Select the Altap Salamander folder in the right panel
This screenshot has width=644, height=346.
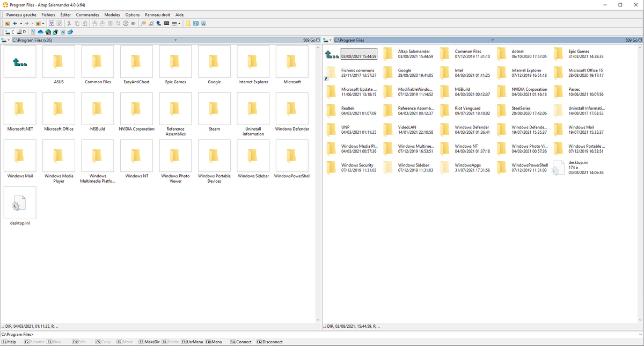pos(408,54)
